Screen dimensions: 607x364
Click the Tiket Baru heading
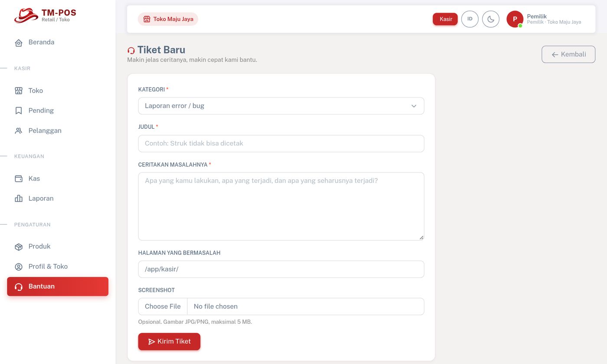click(161, 50)
